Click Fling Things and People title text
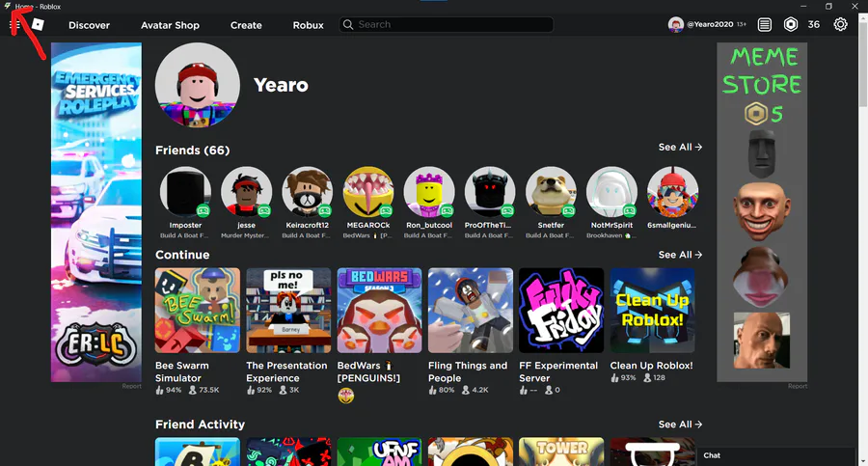 [468, 371]
